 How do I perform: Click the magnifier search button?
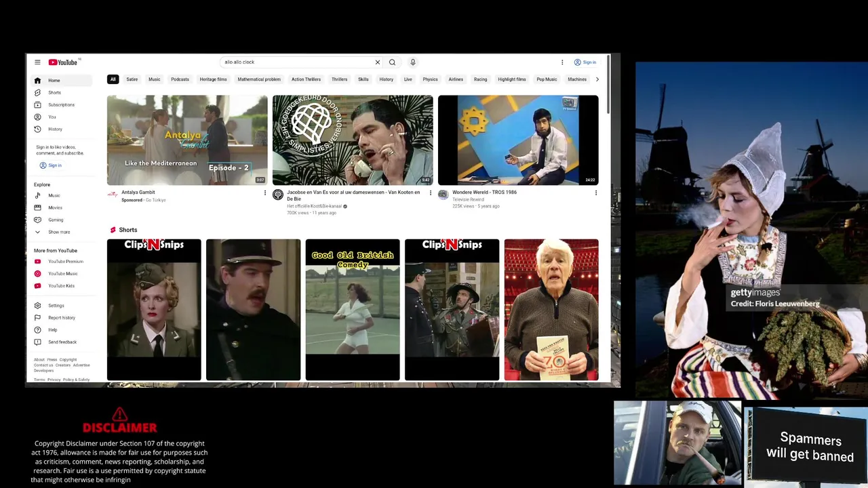pyautogui.click(x=392, y=62)
